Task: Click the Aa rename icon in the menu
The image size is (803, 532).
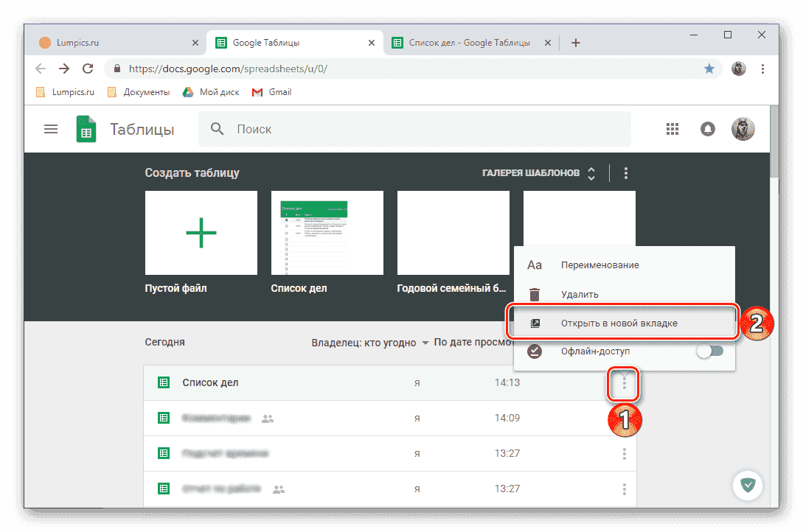Action: [534, 265]
